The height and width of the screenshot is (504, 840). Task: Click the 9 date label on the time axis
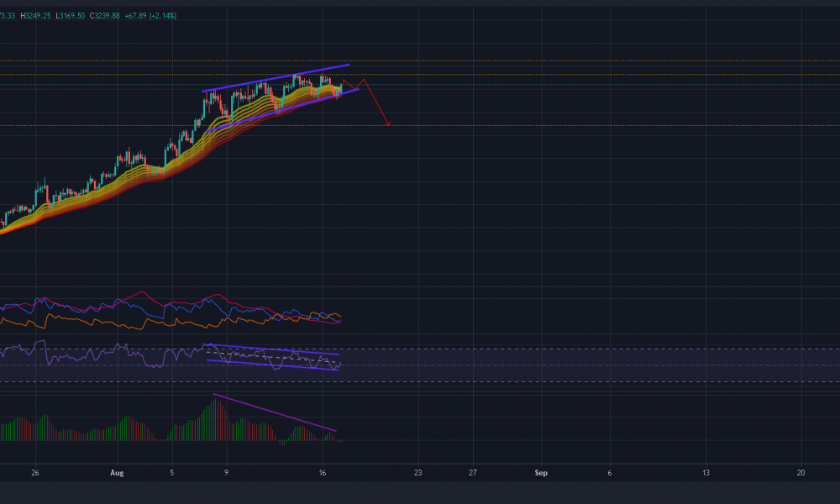coord(227,472)
